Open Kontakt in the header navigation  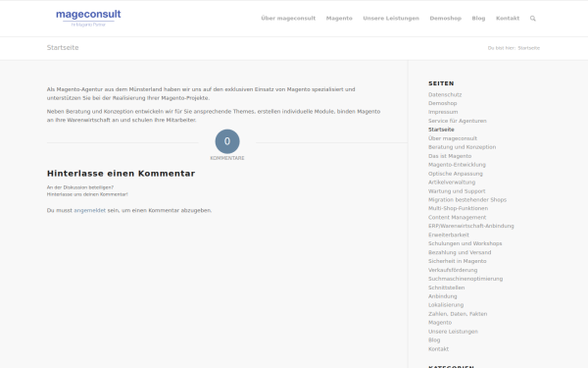point(508,19)
